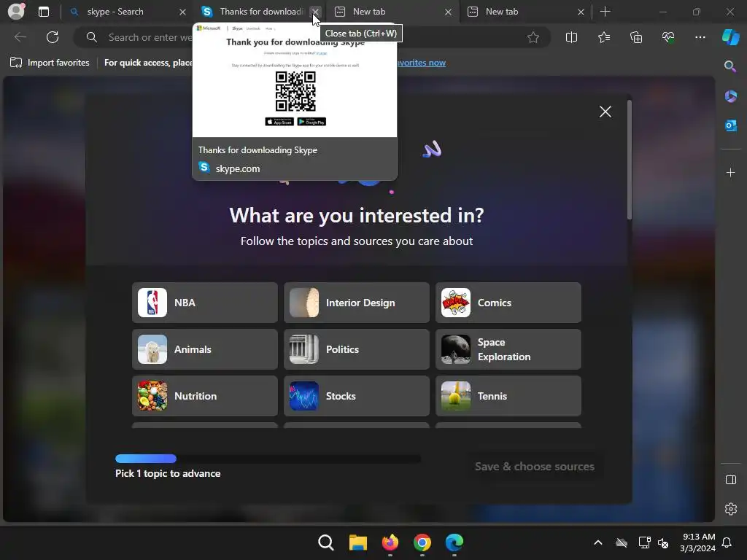Toggle sidebar layout icon near bottom
This screenshot has height=560, width=747.
click(730, 480)
